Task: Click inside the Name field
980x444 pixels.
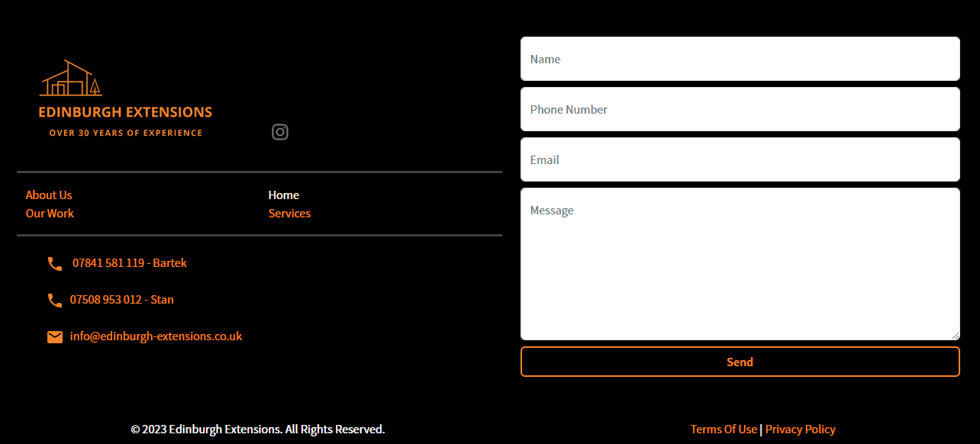Action: coord(740,59)
